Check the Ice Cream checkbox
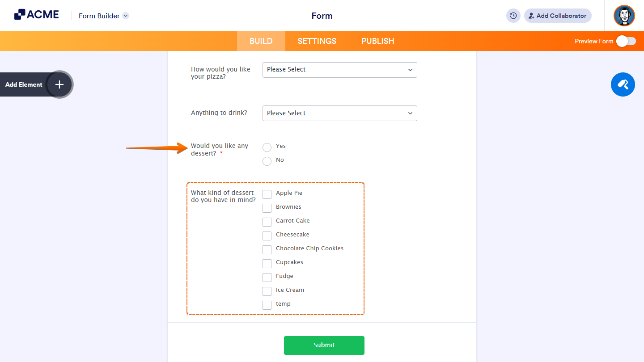Image resolution: width=644 pixels, height=362 pixels. click(x=267, y=291)
